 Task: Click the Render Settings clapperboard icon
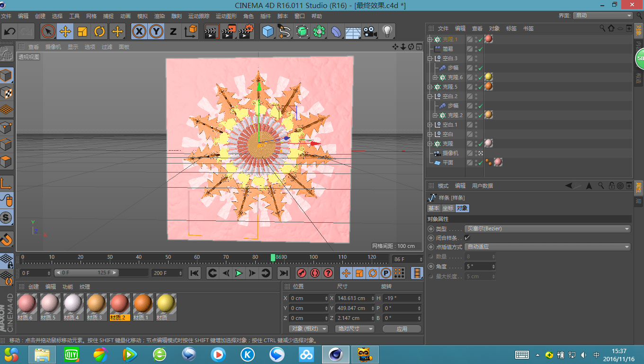click(x=246, y=32)
